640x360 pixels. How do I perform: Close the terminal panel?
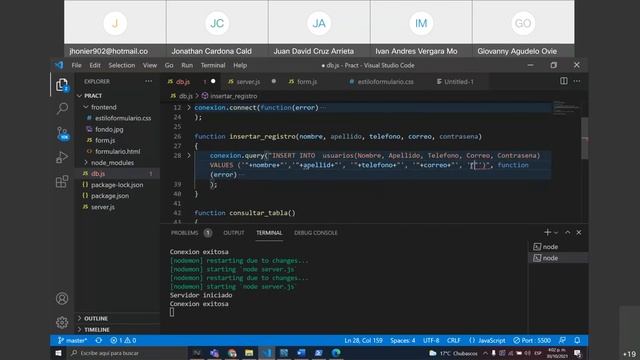pyautogui.click(x=579, y=232)
